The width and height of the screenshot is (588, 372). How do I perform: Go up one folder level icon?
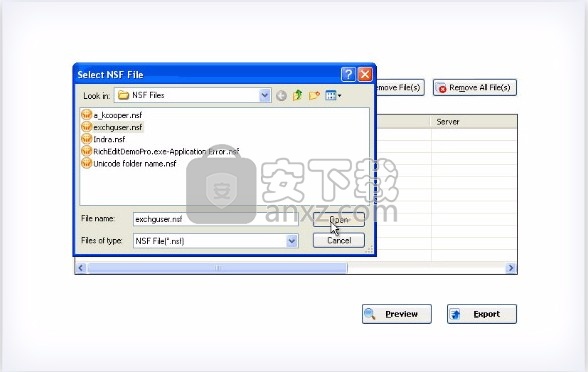coord(298,95)
